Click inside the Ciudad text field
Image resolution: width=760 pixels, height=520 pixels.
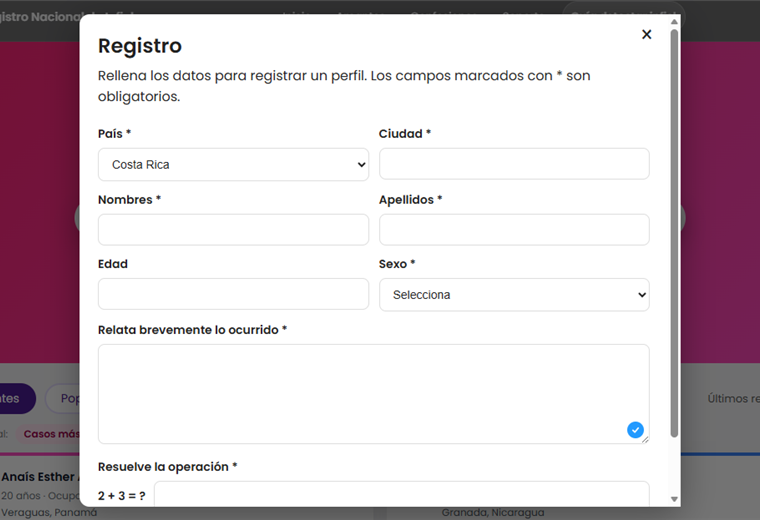tap(514, 164)
